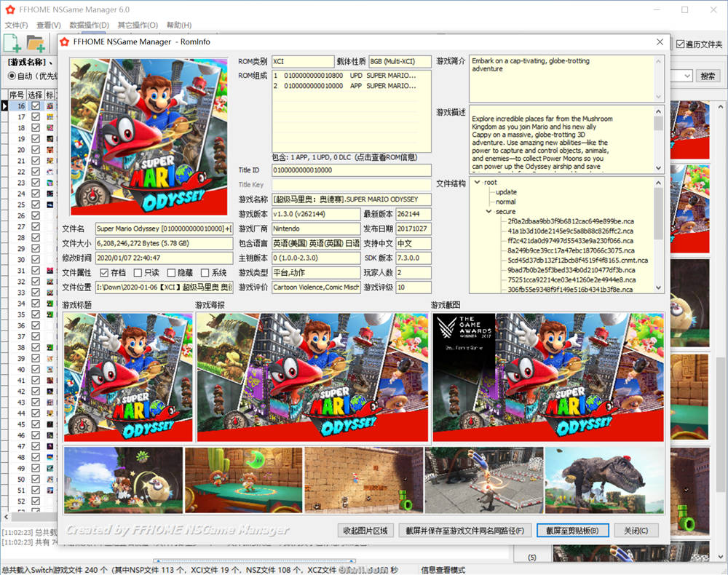Click the SDK 版本 7.3.0.0 field
The image size is (728, 575).
(414, 258)
